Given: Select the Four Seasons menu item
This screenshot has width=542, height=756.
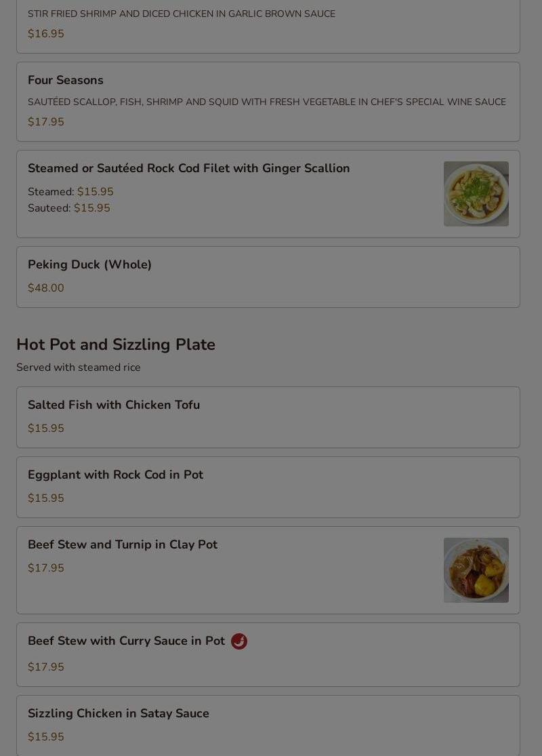Looking at the screenshot, I should (268, 102).
